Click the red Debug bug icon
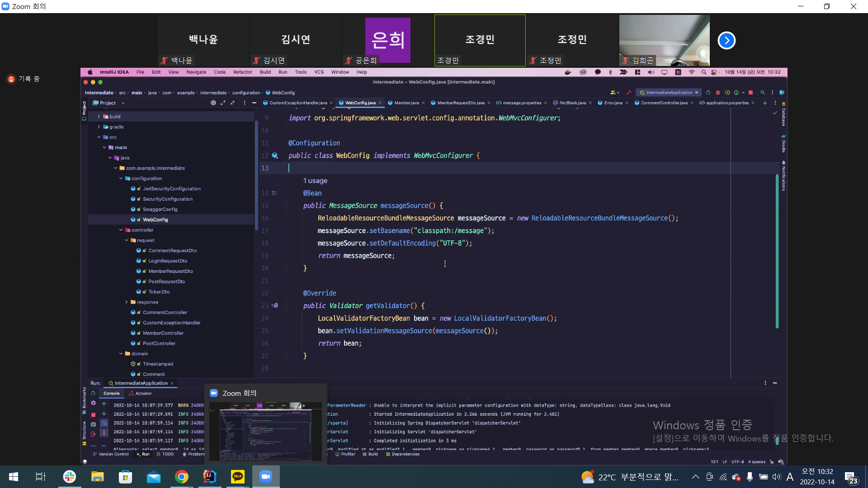 [717, 93]
